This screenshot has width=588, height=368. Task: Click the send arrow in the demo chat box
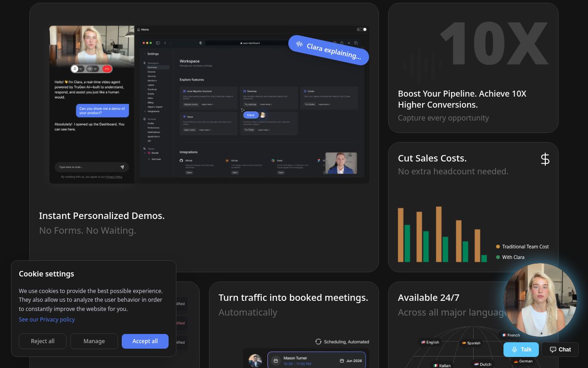click(x=122, y=167)
